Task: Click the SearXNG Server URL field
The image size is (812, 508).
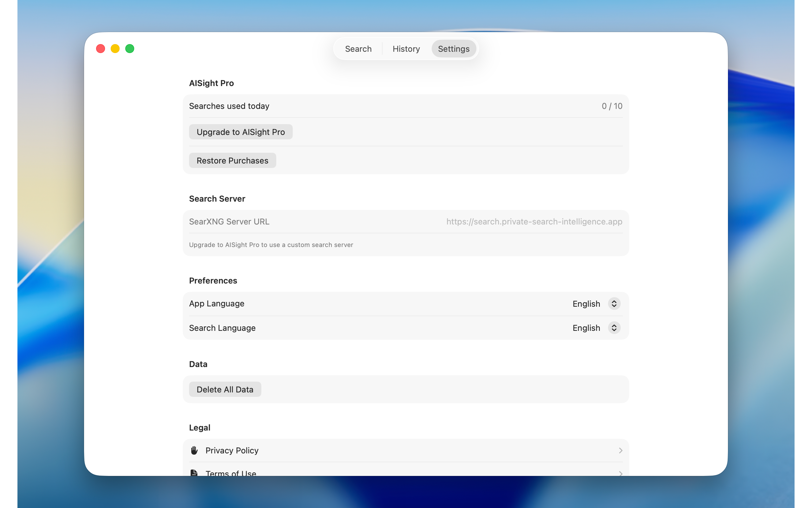Action: pyautogui.click(x=406, y=222)
